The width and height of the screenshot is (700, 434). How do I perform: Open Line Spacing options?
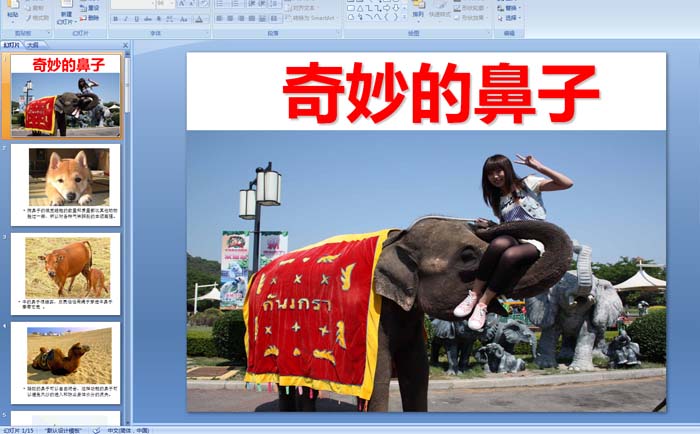(x=275, y=4)
